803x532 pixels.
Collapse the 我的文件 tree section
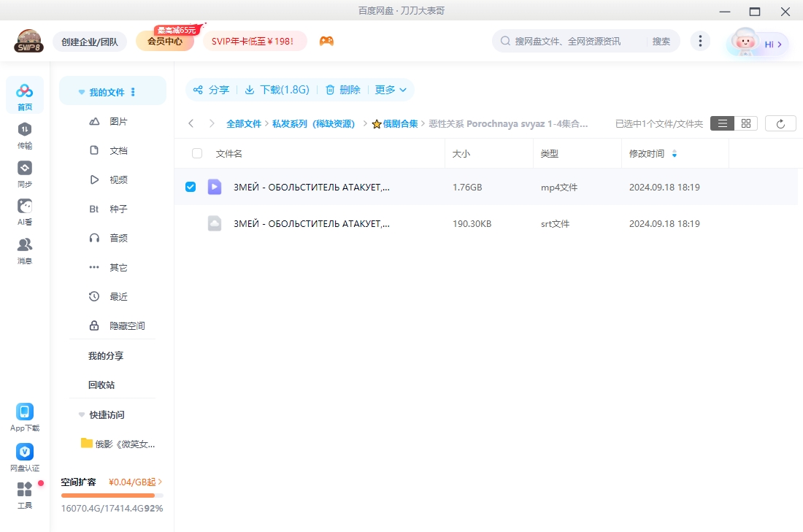(x=82, y=93)
